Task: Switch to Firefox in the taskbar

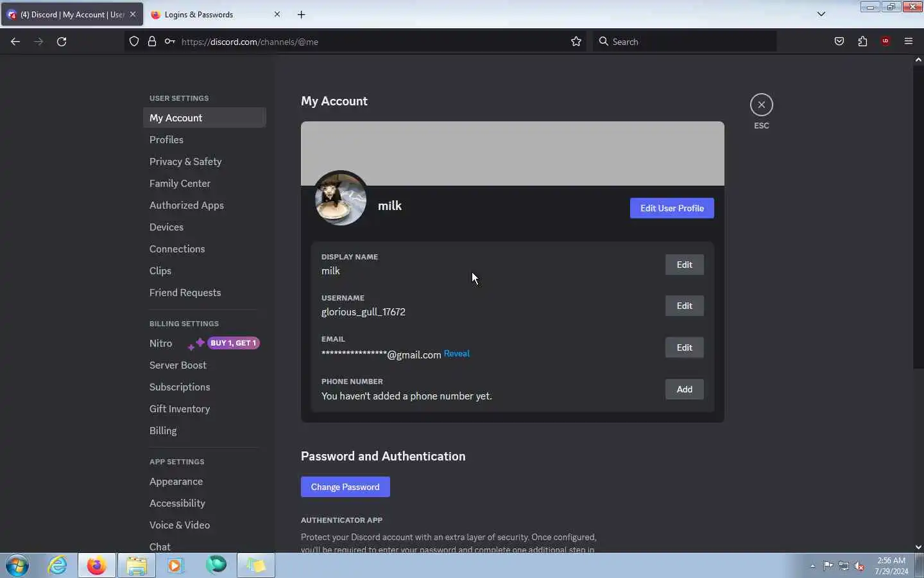Action: click(97, 566)
